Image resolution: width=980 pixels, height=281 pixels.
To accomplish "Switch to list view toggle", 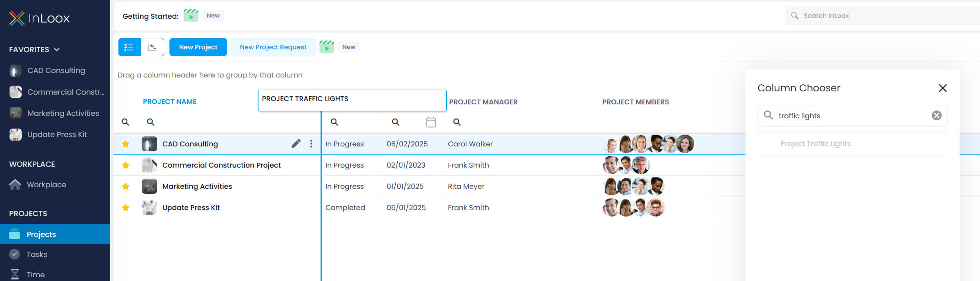I will 129,47.
